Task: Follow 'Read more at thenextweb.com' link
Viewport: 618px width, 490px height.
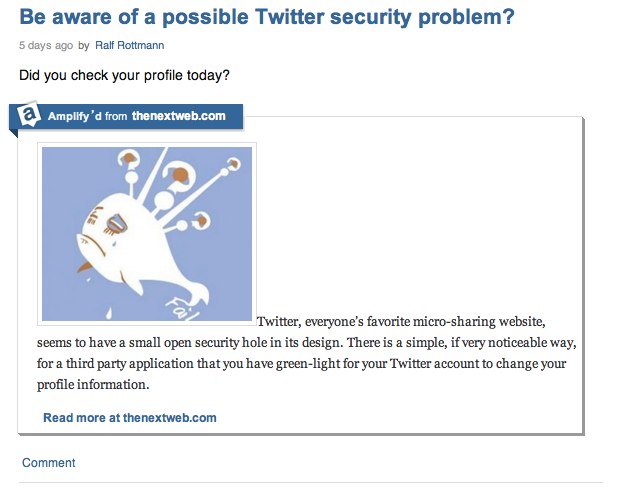Action: (x=130, y=418)
